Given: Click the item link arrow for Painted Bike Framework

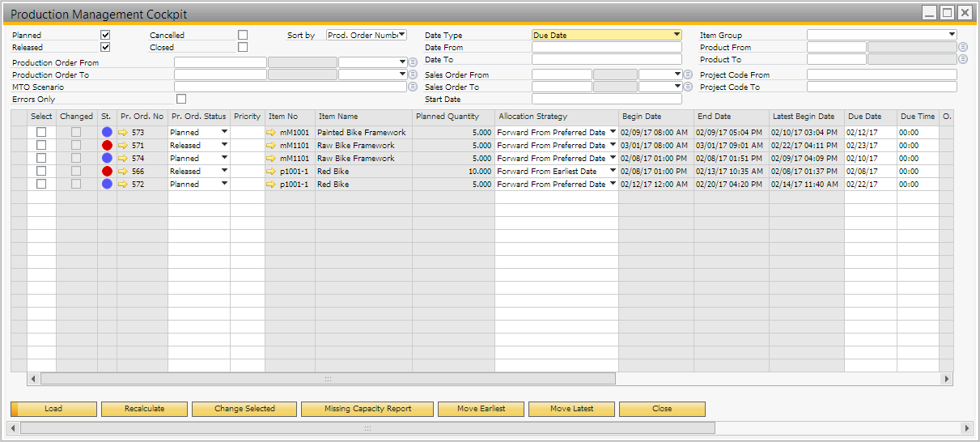Looking at the screenshot, I should pyautogui.click(x=271, y=132).
